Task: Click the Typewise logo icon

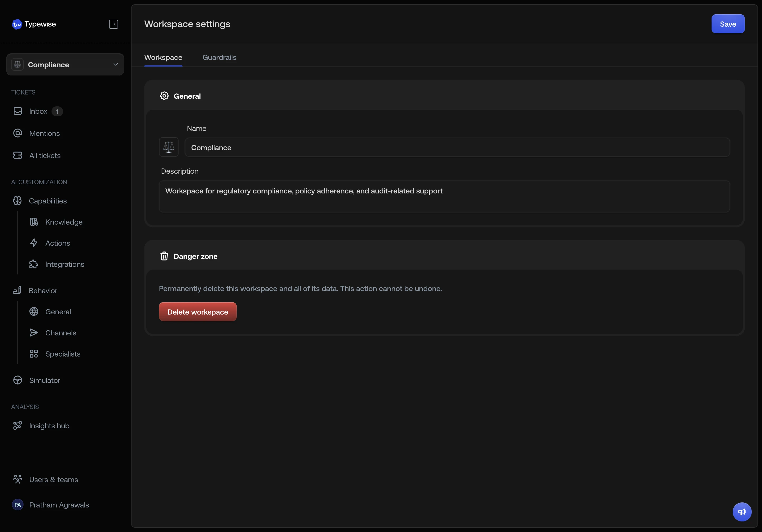Action: click(17, 24)
